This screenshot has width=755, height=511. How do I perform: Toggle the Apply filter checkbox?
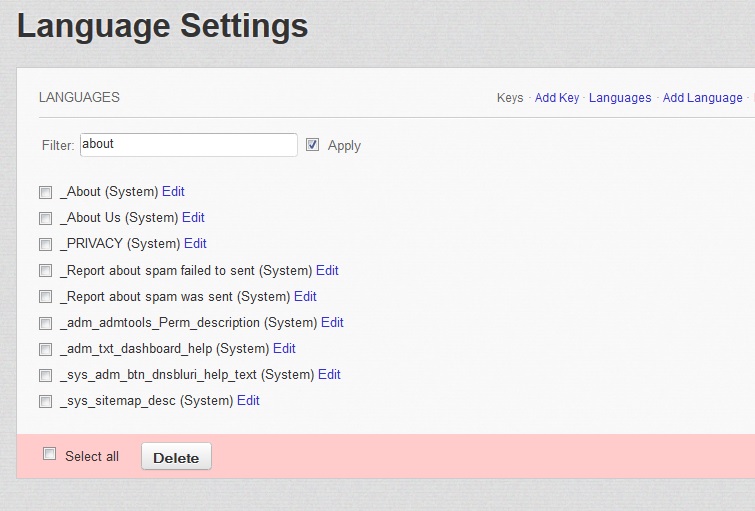(313, 145)
